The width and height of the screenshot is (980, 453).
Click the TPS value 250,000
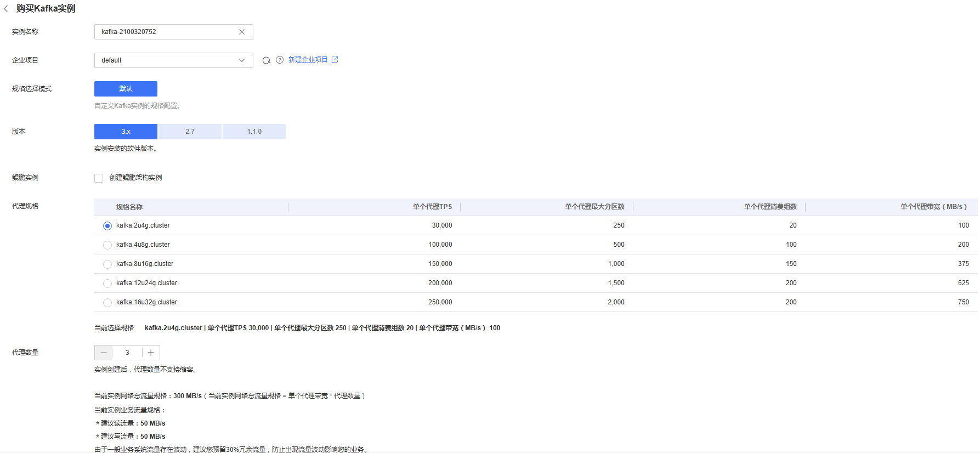[x=440, y=302]
